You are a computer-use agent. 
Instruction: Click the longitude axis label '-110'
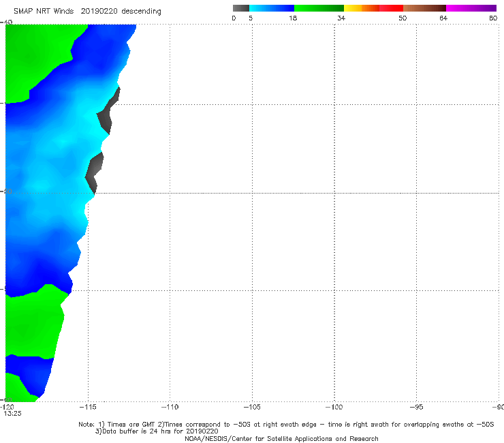[x=170, y=407]
